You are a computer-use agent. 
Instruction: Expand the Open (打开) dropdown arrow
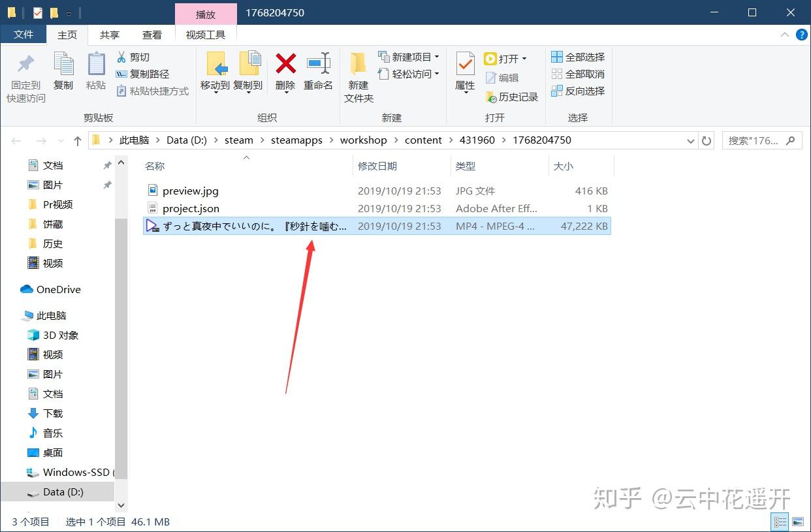(524, 59)
